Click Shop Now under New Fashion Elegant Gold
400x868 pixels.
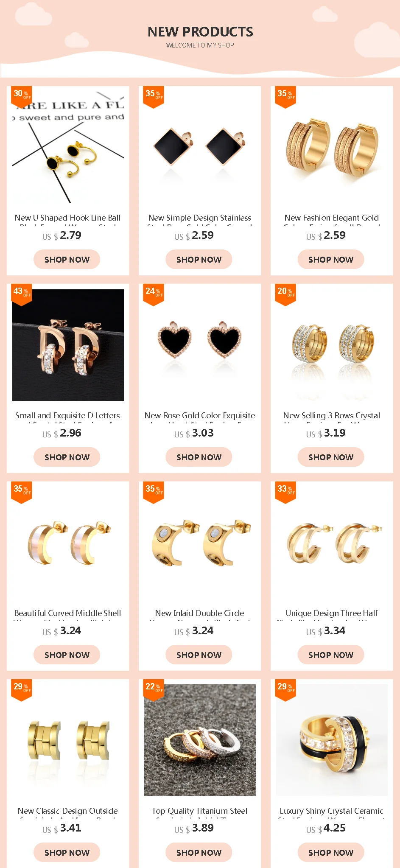coord(331,259)
